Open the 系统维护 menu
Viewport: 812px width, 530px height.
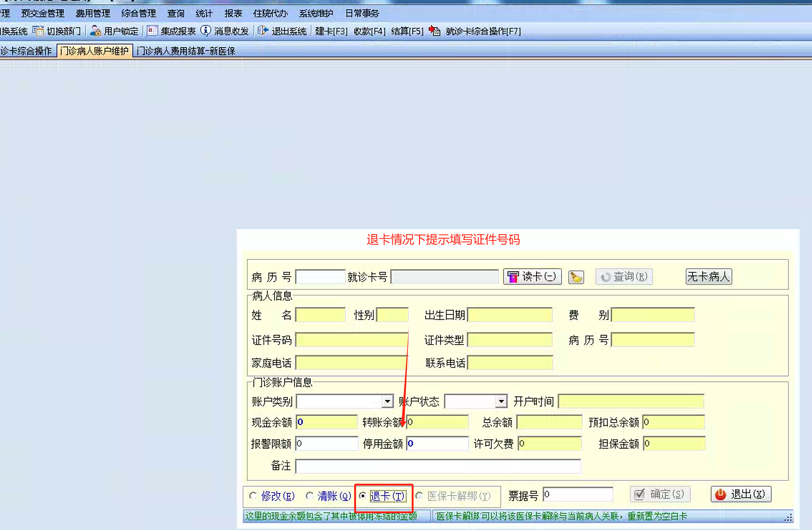coord(316,14)
